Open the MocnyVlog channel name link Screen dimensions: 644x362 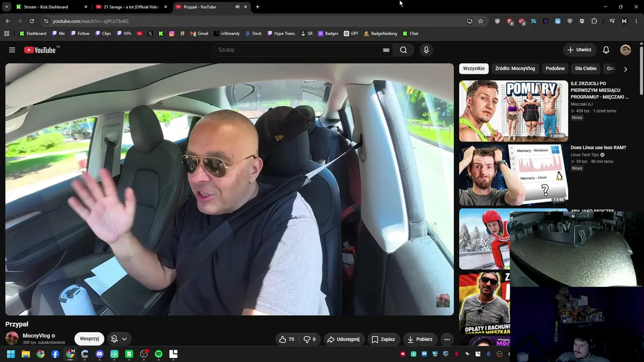[x=36, y=336]
